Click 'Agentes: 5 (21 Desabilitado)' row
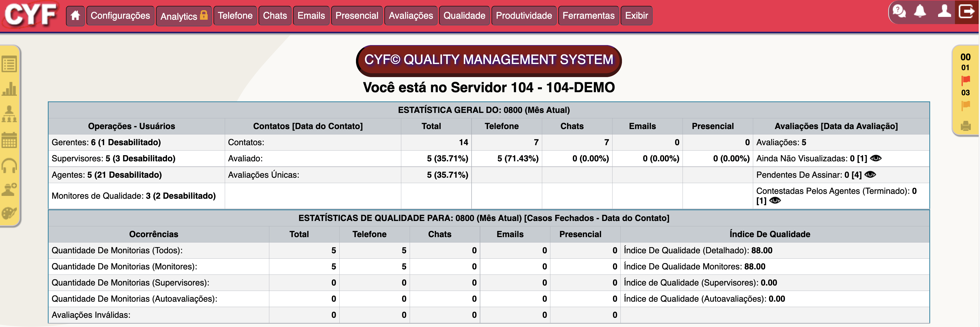This screenshot has height=327, width=980. [137, 175]
